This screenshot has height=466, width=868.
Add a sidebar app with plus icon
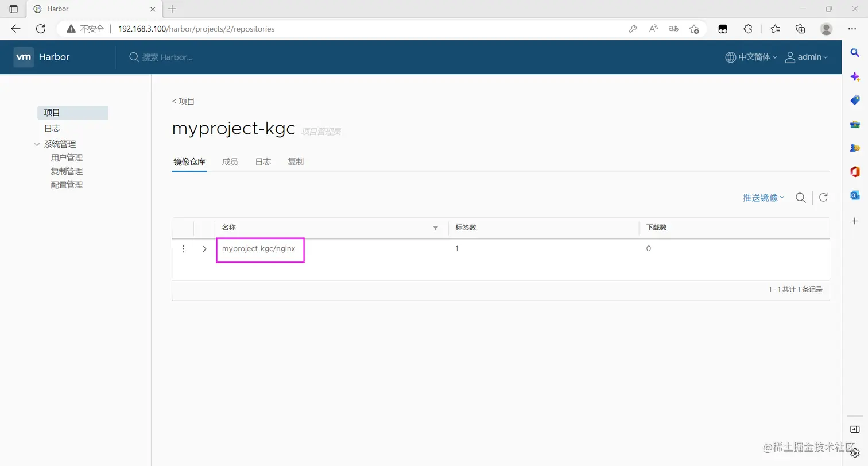[x=855, y=221]
